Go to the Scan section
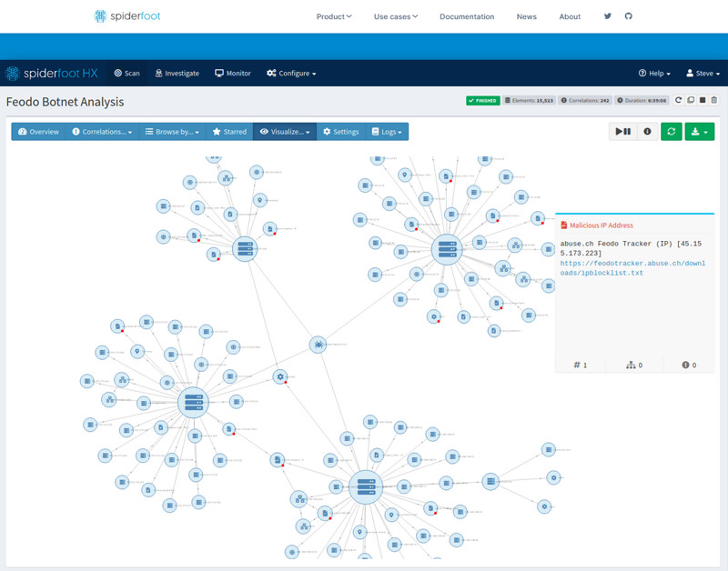728x571 pixels. point(126,74)
